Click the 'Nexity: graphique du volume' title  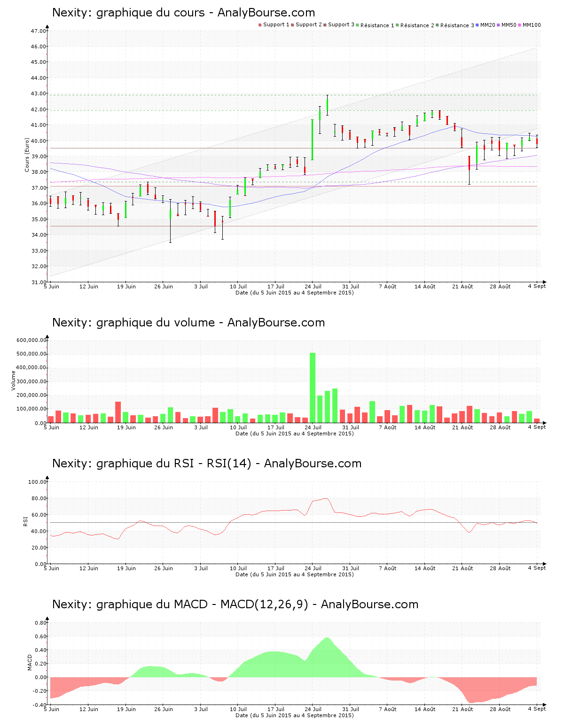[x=188, y=323]
